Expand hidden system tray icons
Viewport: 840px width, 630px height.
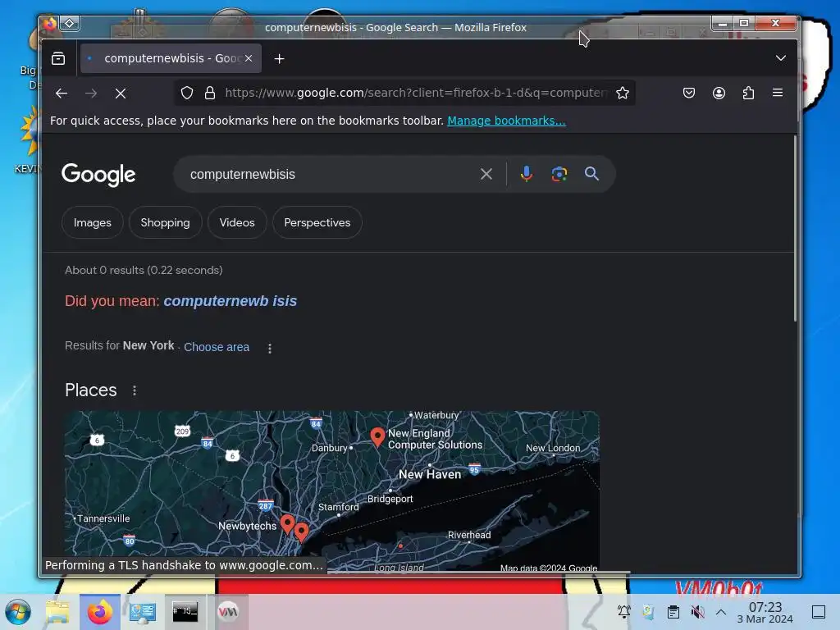tap(721, 612)
